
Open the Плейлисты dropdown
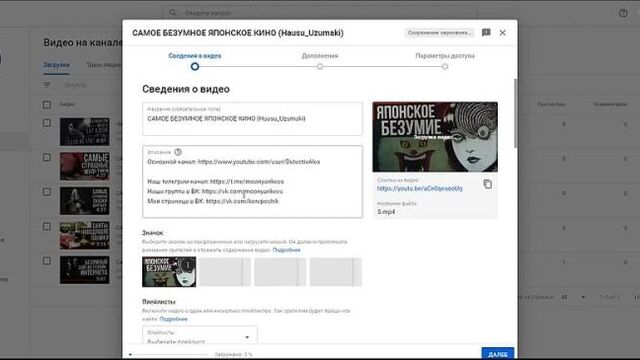tap(200, 336)
